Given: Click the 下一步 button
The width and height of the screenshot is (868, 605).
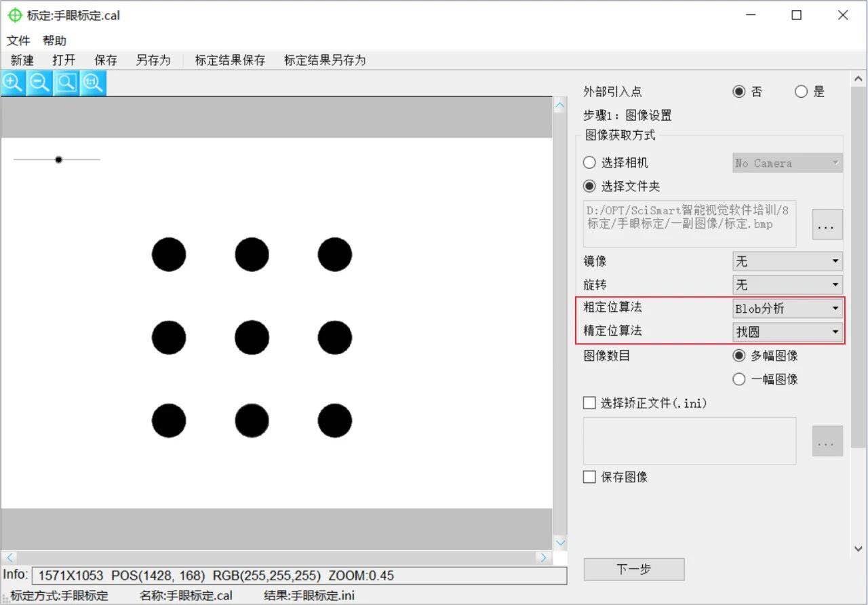Looking at the screenshot, I should [x=634, y=569].
